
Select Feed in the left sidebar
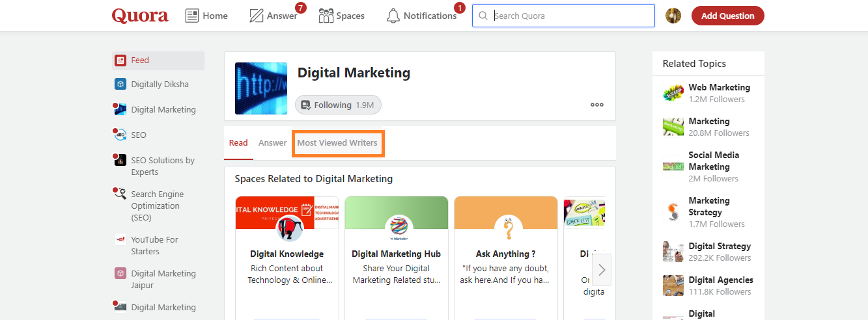click(158, 60)
